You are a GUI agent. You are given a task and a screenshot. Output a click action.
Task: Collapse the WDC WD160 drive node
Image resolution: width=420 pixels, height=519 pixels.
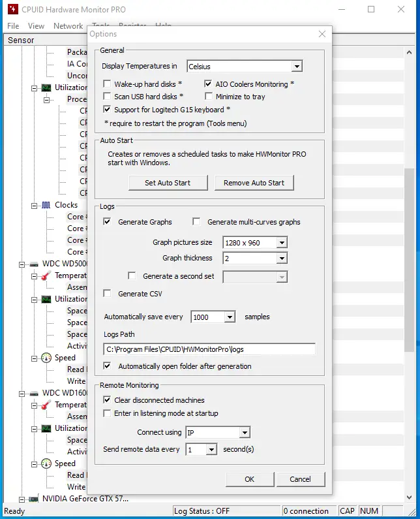22,394
